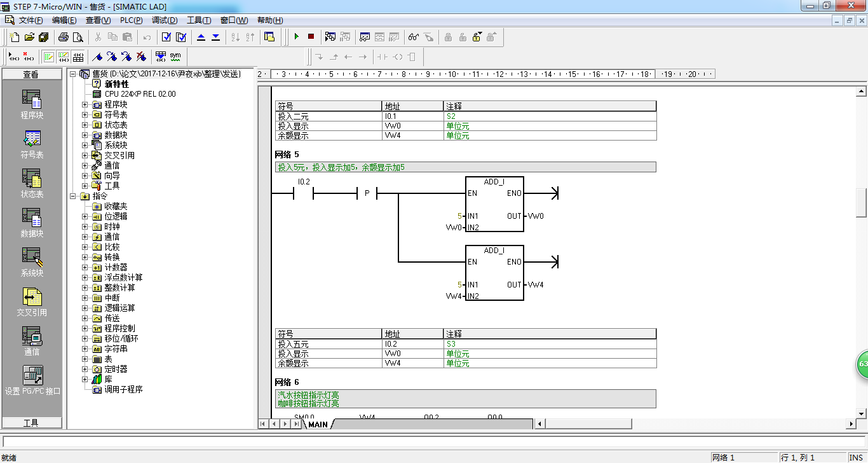Click the Delete Network icon with red X
This screenshot has width=868, height=463.
[x=29, y=57]
